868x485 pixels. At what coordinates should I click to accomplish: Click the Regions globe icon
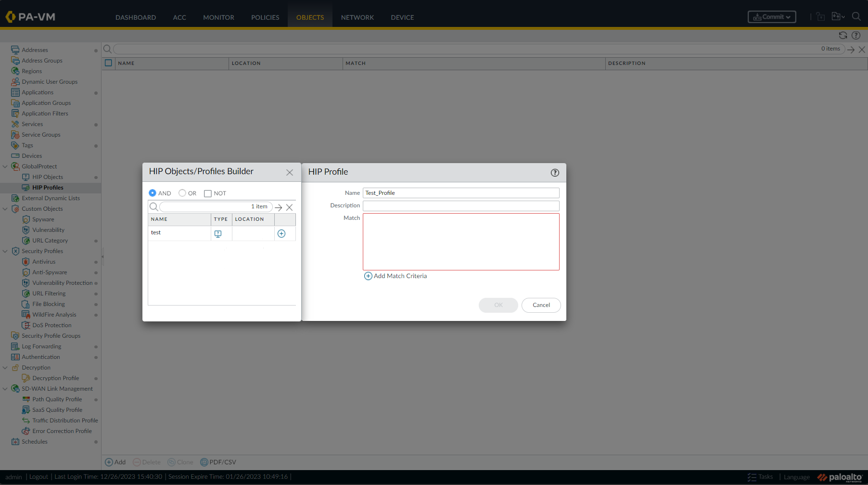tap(15, 71)
